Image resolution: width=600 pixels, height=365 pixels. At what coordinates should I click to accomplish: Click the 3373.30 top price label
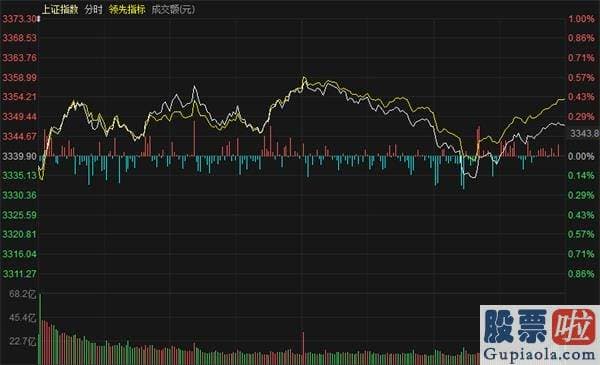19,19
